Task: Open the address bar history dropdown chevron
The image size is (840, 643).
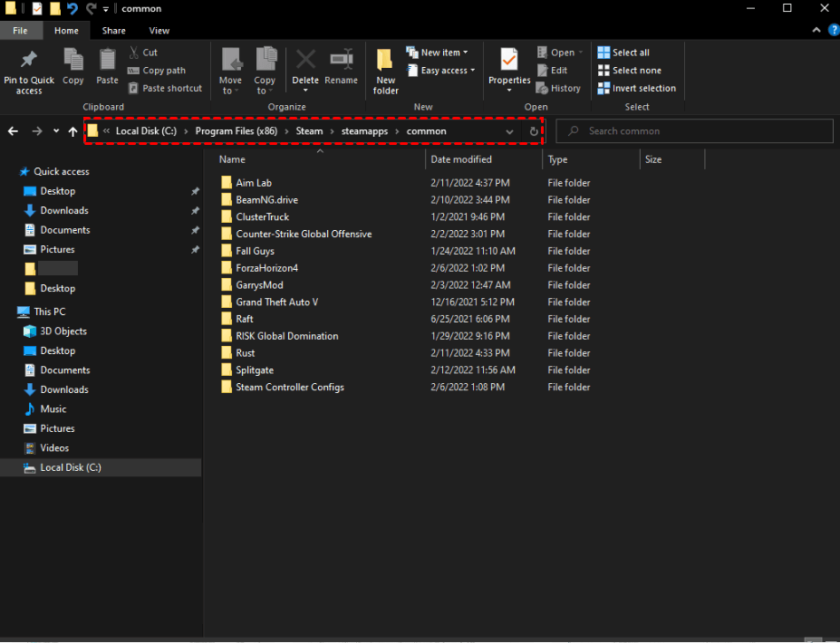Action: tap(510, 131)
